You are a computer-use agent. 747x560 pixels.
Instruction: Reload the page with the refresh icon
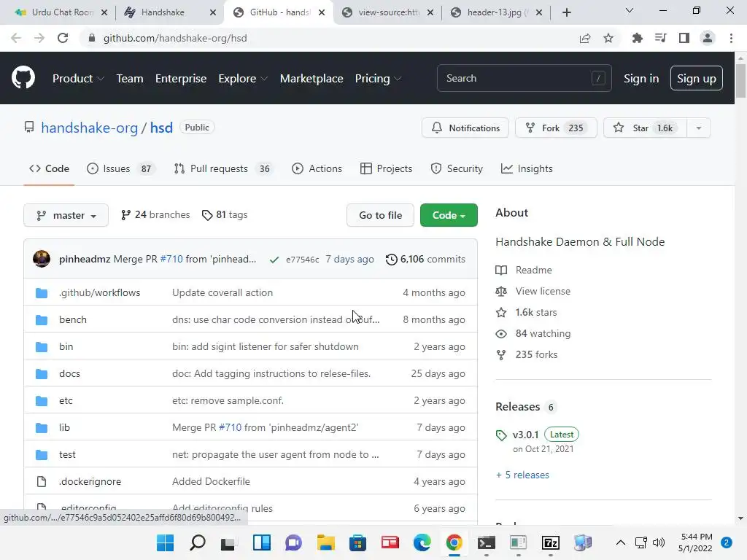click(x=63, y=38)
